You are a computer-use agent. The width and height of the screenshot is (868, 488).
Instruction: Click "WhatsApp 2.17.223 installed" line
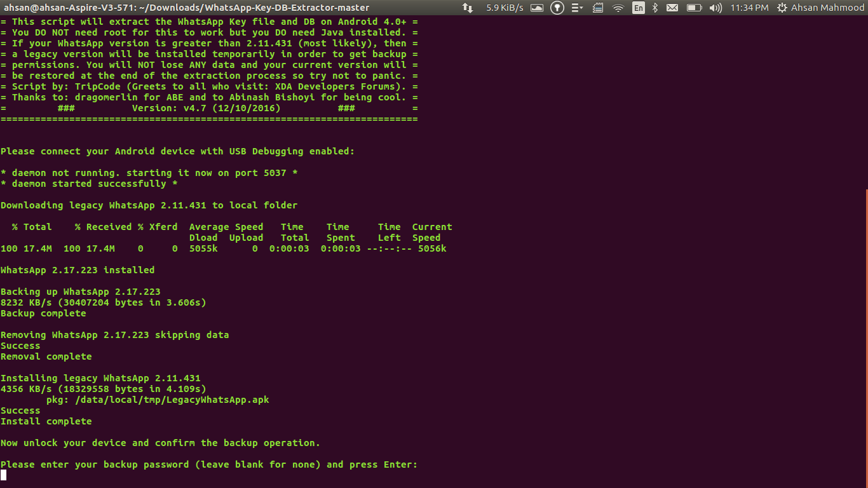pos(78,270)
